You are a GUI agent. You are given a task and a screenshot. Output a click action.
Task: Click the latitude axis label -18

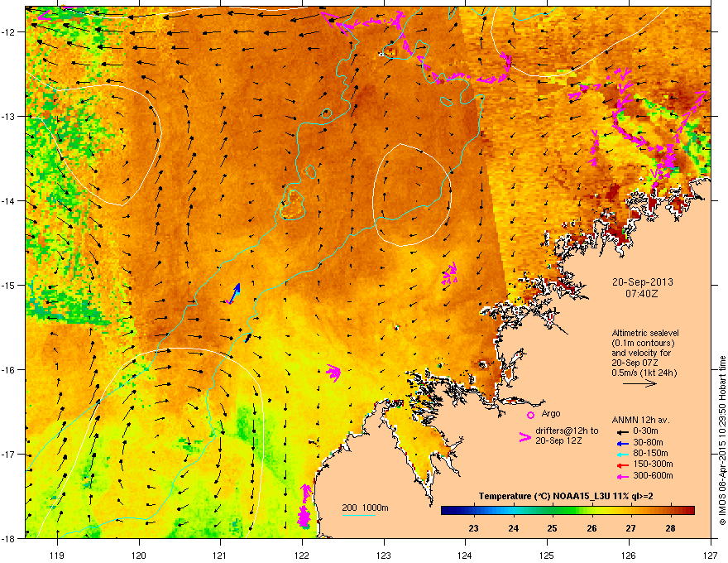(x=9, y=538)
